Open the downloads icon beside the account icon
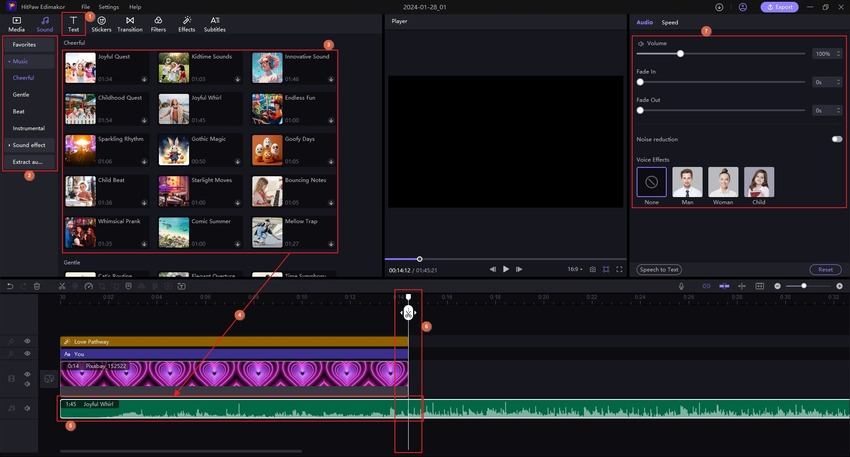850x457 pixels. [x=719, y=7]
